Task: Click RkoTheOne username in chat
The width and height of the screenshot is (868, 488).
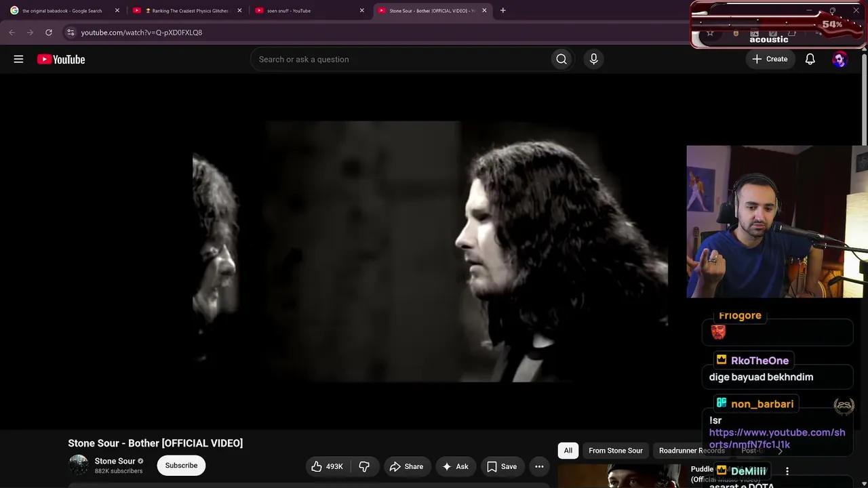Action: 759,361
